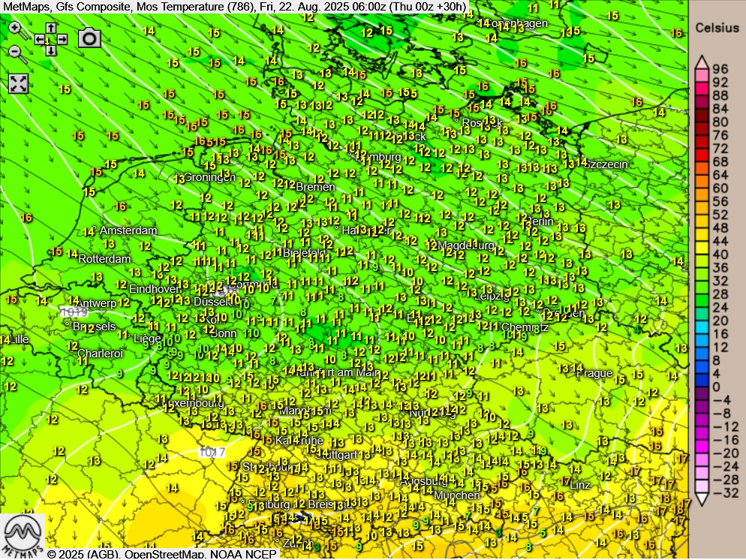Pan the map up

tap(50, 29)
